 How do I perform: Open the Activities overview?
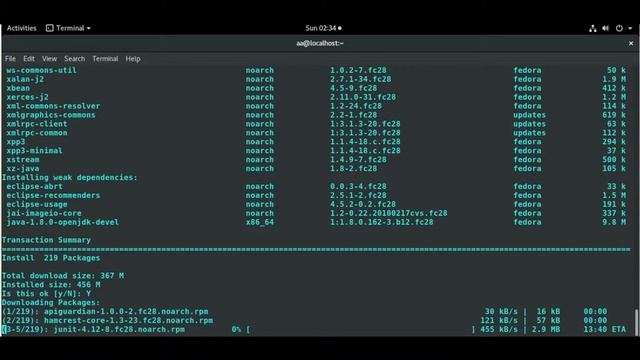click(22, 28)
